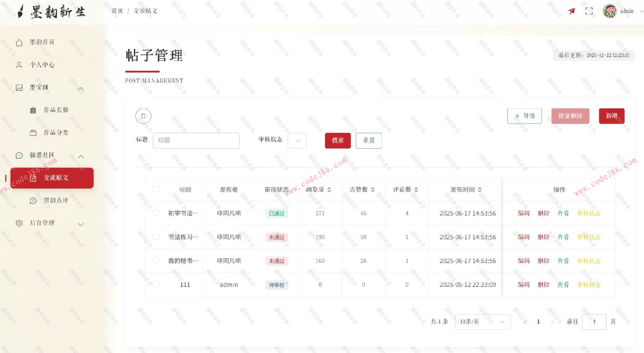This screenshot has height=353, width=644.
Task: Check the select-all checkbox in table header
Action: click(156, 189)
